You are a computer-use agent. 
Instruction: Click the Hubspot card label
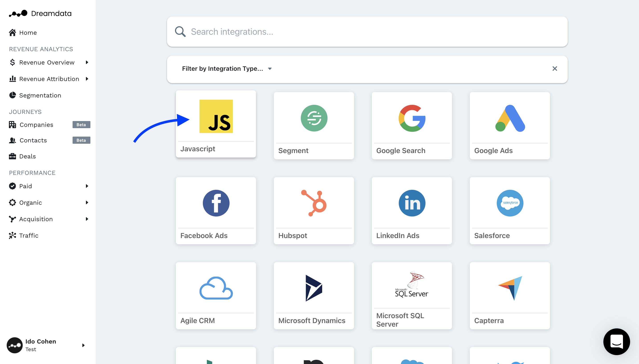[293, 235]
